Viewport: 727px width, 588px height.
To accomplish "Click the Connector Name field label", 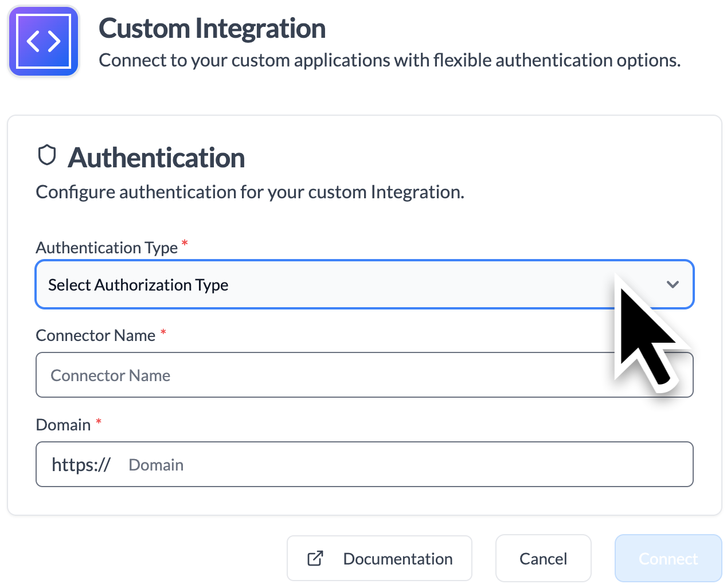I will [x=95, y=335].
